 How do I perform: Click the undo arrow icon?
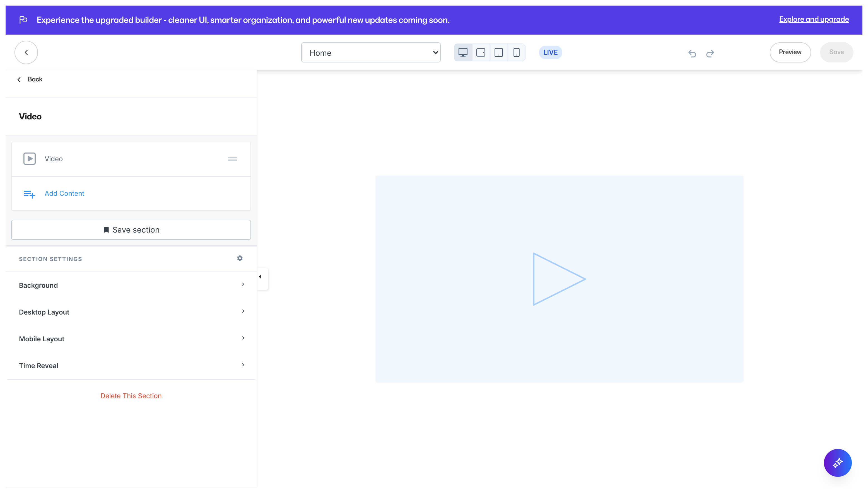pyautogui.click(x=692, y=53)
